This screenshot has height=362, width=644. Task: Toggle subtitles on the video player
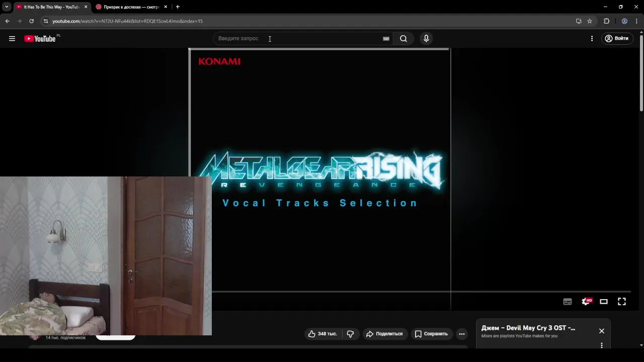568,302
